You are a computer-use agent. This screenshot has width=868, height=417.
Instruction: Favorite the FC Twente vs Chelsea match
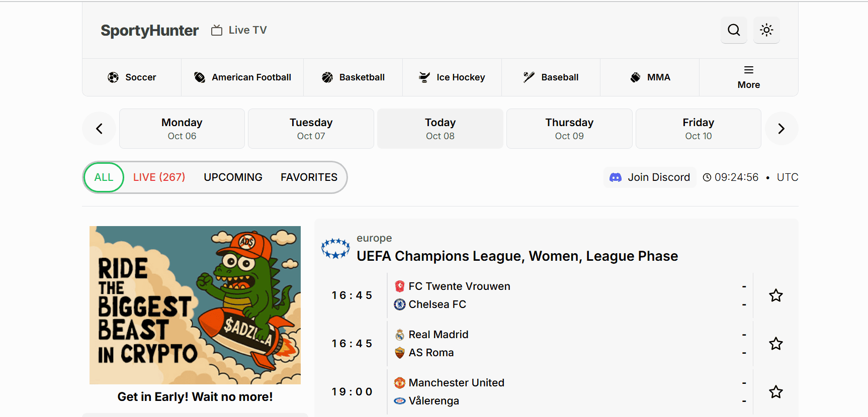775,295
